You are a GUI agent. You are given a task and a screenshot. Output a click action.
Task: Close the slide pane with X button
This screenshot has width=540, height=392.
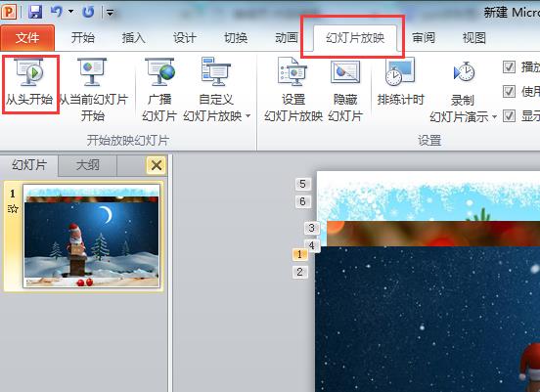click(x=156, y=165)
